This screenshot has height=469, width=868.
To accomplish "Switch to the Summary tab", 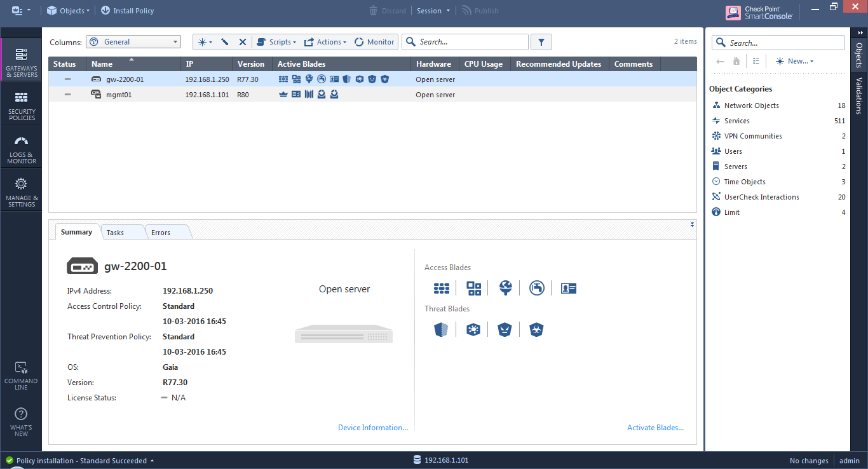I will 77,232.
